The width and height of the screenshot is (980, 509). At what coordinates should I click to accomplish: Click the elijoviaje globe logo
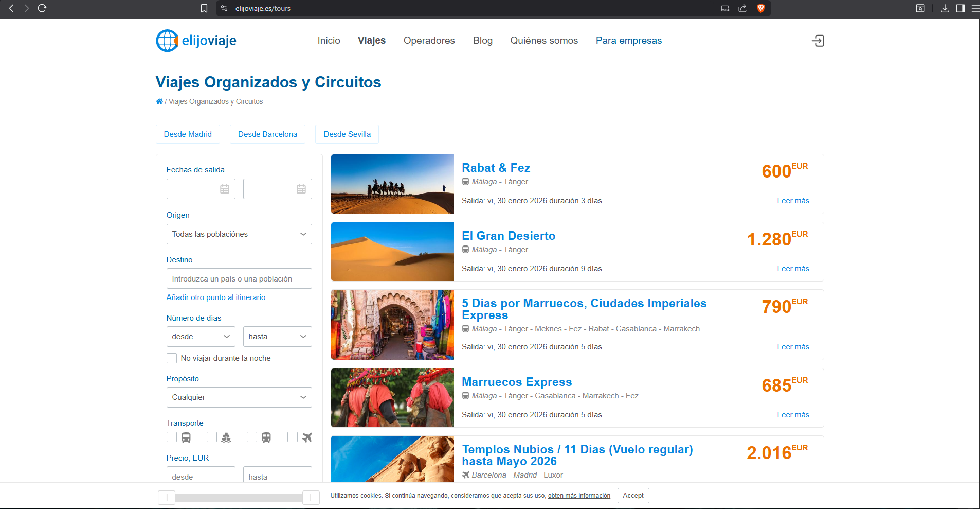(167, 41)
